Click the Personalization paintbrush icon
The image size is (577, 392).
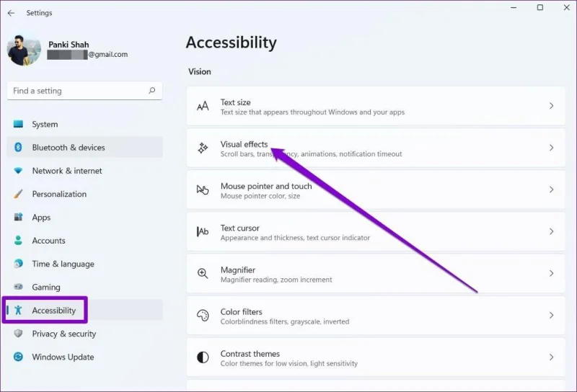(x=18, y=194)
